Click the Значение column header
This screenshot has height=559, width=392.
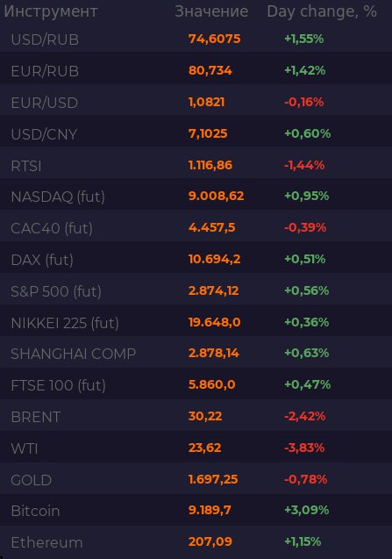pyautogui.click(x=211, y=11)
